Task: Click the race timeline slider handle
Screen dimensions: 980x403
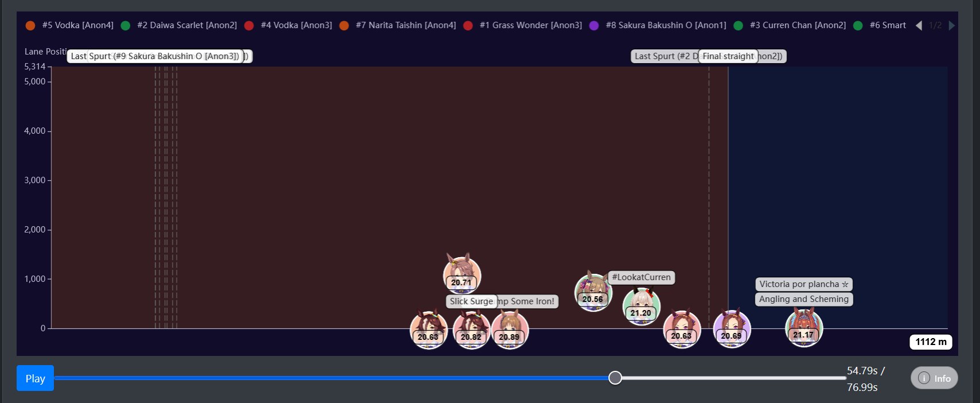Action: (615, 378)
